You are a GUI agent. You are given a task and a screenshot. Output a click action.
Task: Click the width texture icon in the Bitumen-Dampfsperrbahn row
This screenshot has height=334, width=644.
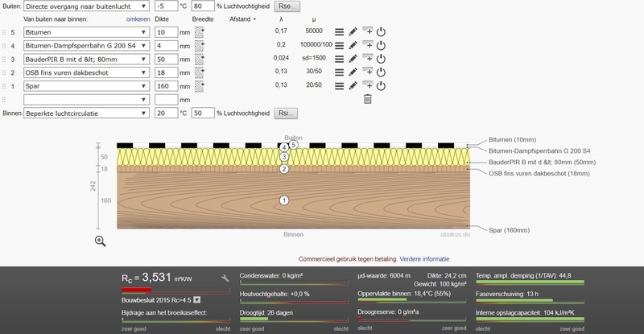[x=199, y=46]
